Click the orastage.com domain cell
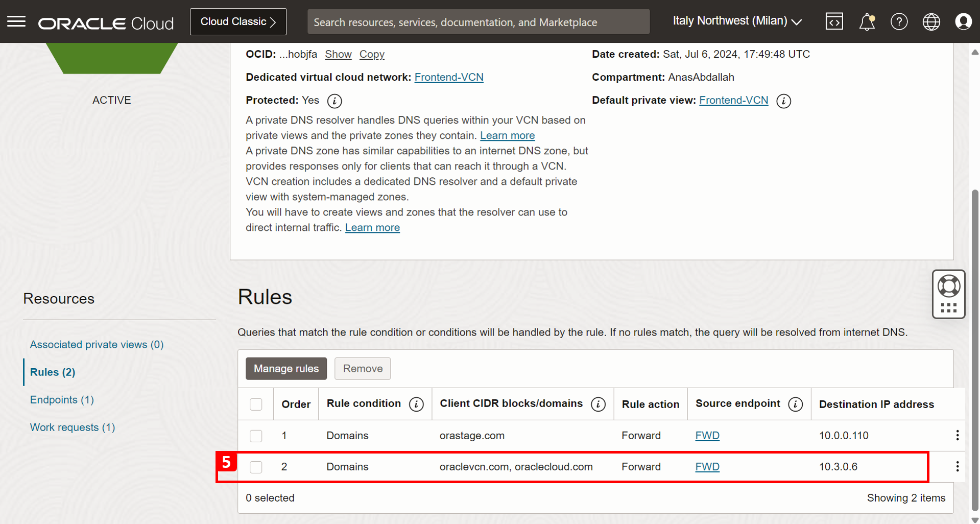The width and height of the screenshot is (980, 524). click(x=472, y=436)
